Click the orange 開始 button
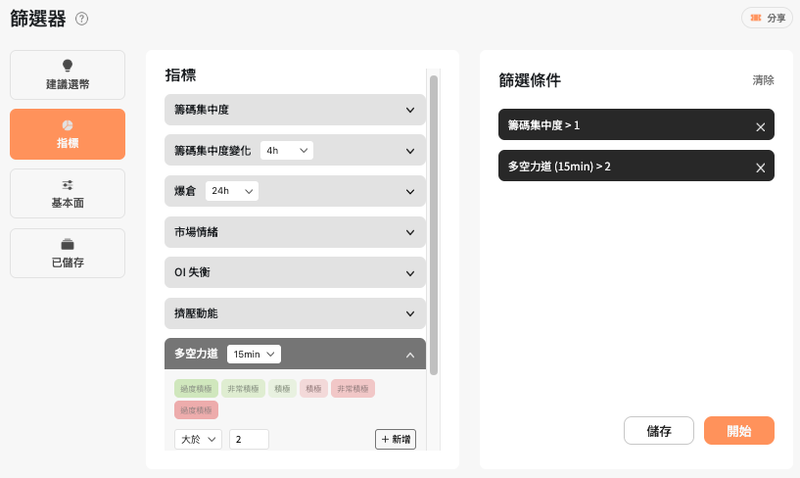The image size is (800, 478). point(739,431)
